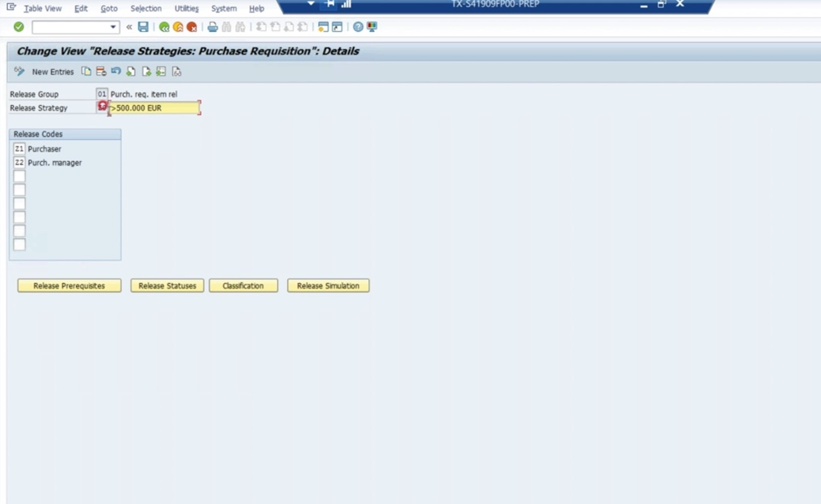Go to Next Entry icon
The image size is (821, 504).
(146, 72)
